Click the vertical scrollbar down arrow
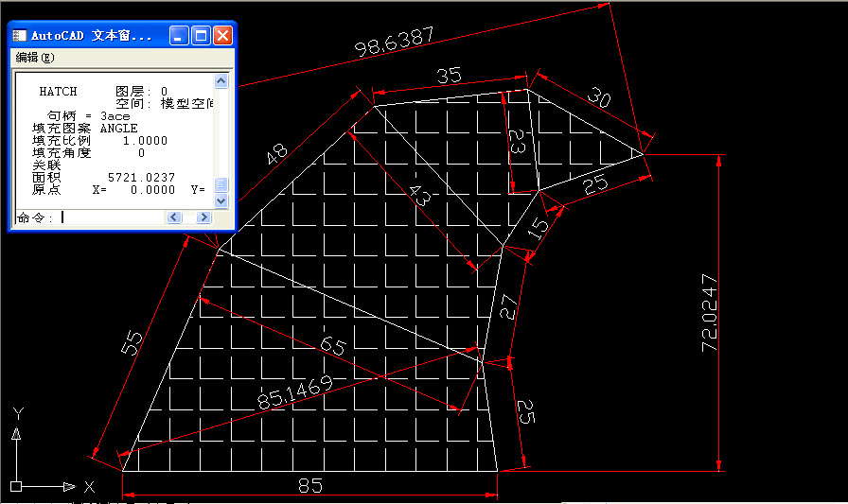 (x=221, y=201)
